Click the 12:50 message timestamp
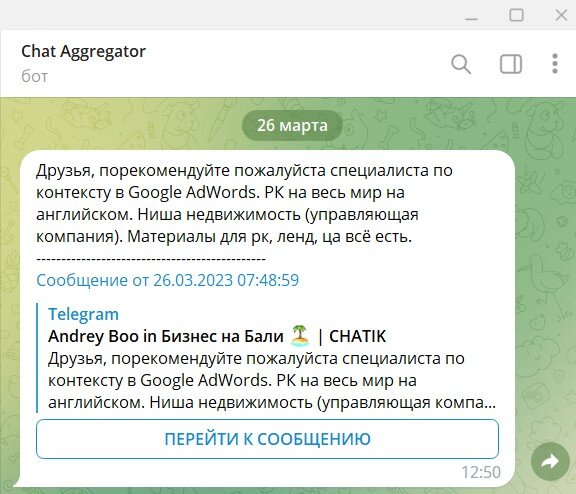The image size is (576, 494). point(481,472)
